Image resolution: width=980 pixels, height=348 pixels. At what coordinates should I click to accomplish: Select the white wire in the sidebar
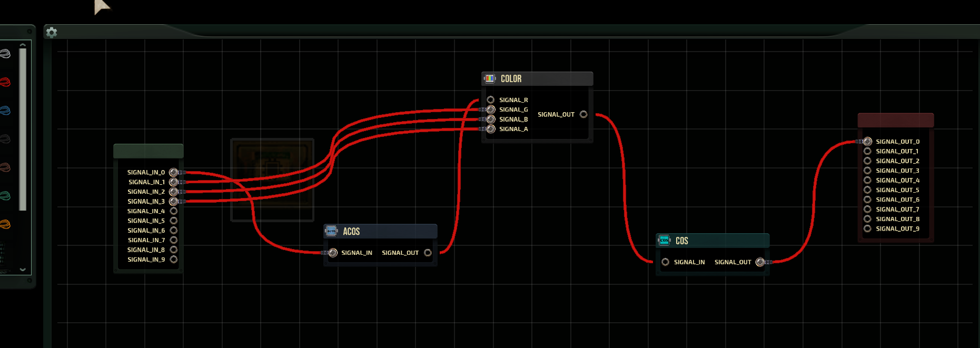(x=5, y=54)
